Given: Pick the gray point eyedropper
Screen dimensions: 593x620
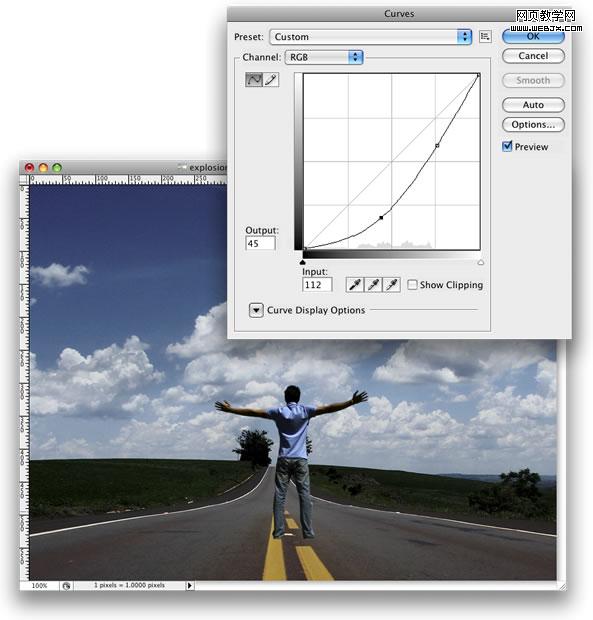Looking at the screenshot, I should (373, 285).
